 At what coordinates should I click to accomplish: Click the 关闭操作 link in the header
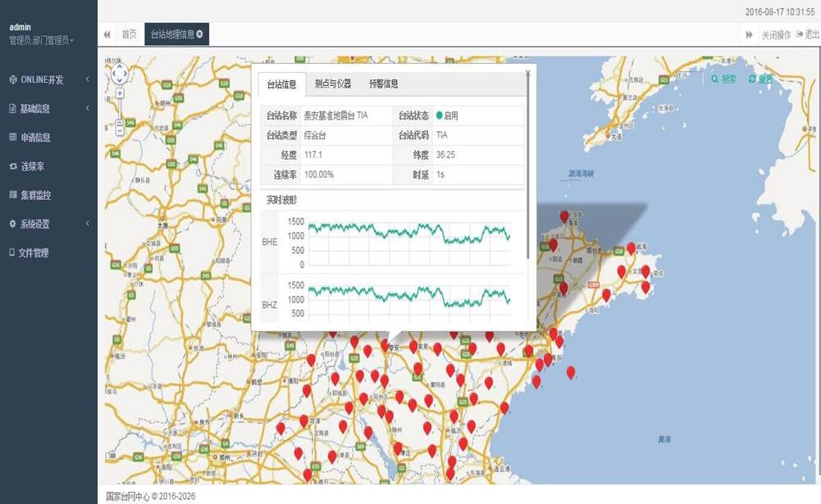(775, 34)
